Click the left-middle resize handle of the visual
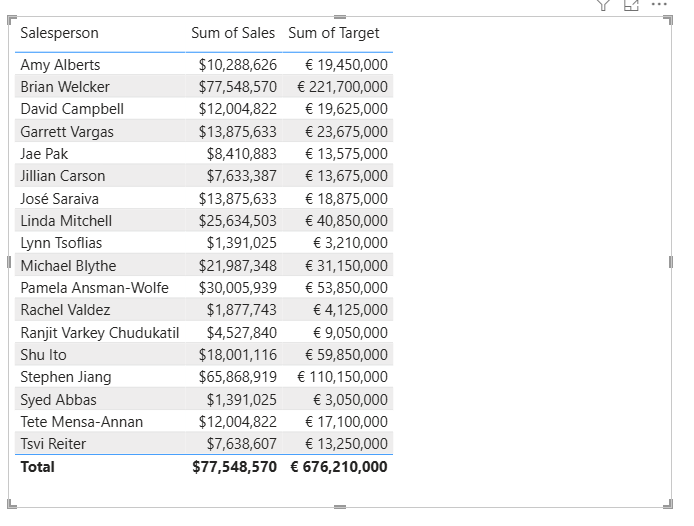The height and width of the screenshot is (526, 694). 9,262
